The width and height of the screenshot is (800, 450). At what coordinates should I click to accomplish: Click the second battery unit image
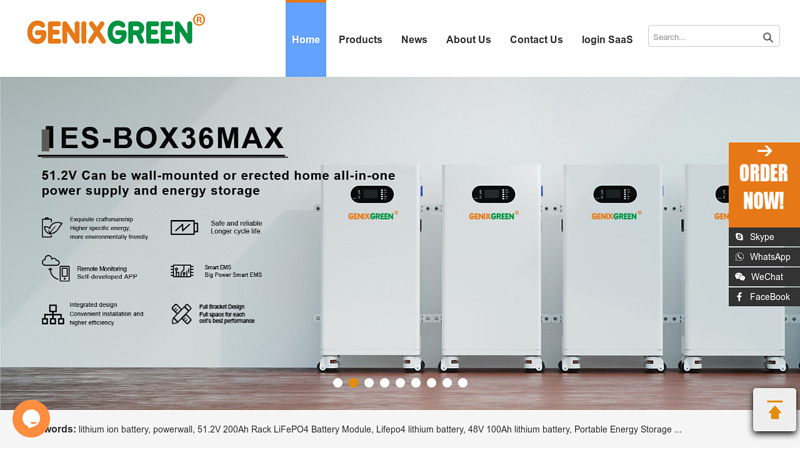pyautogui.click(x=491, y=268)
